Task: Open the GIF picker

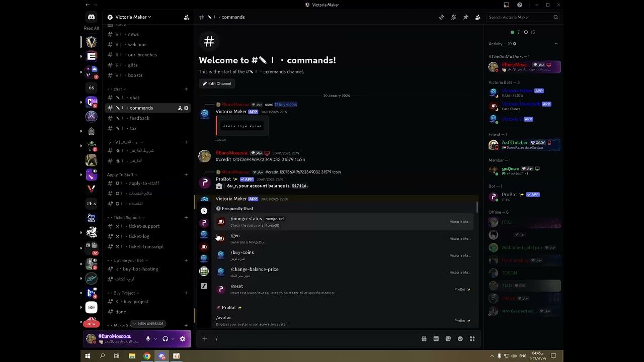Action: [x=436, y=339]
